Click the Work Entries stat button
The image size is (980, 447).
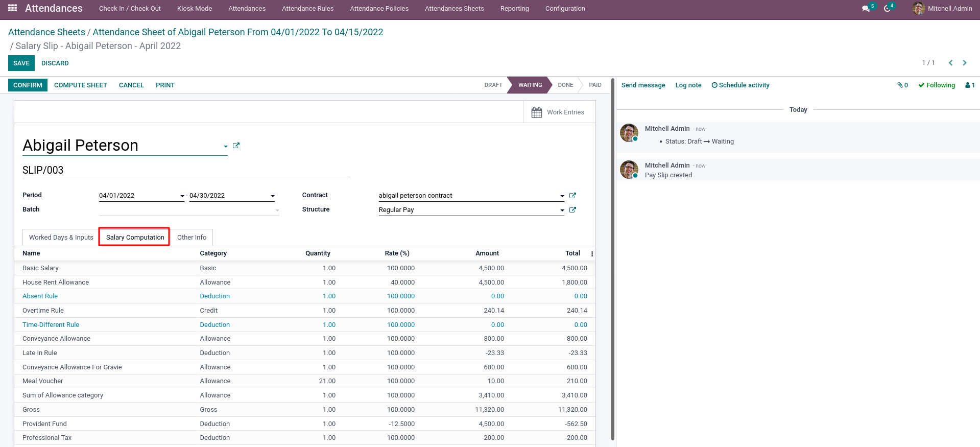pyautogui.click(x=559, y=112)
